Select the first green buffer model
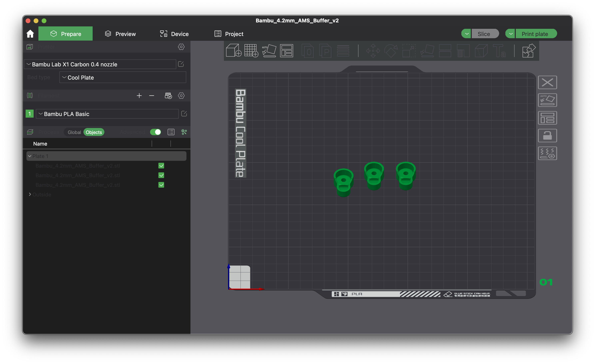 pos(343,183)
